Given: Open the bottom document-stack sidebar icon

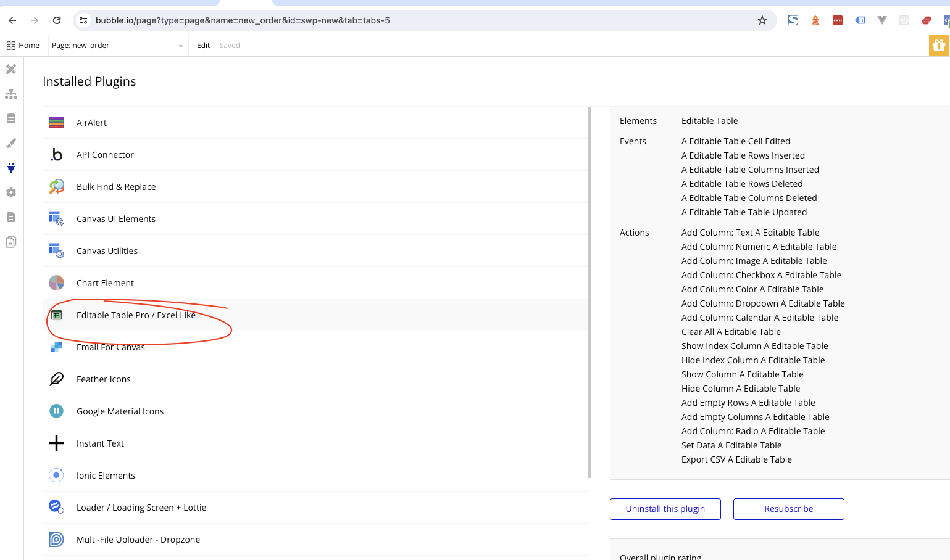Looking at the screenshot, I should (11, 242).
